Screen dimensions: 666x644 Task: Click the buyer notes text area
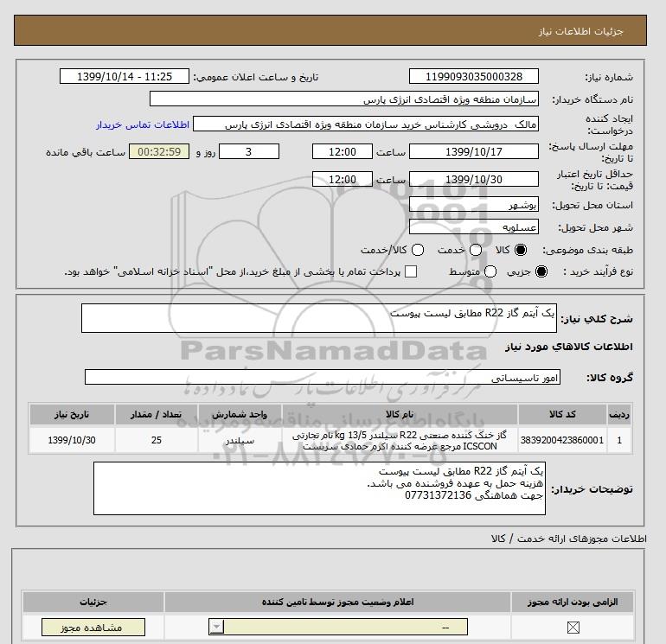coord(319,488)
